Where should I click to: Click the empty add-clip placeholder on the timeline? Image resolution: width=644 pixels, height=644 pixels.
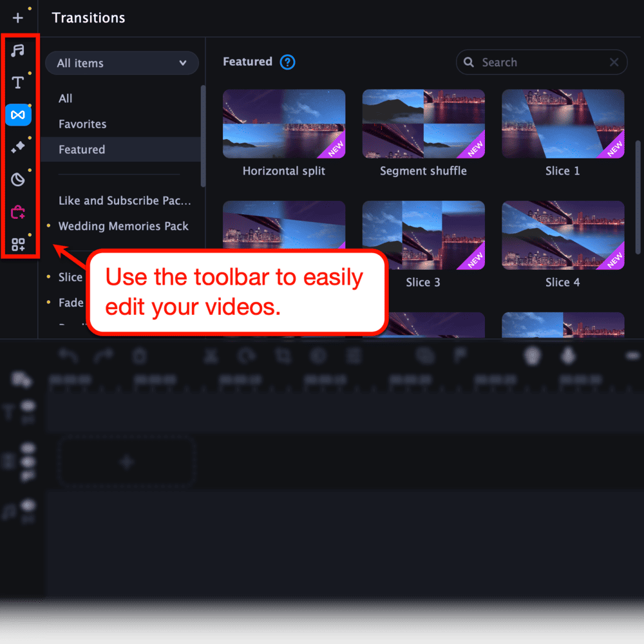tap(126, 461)
